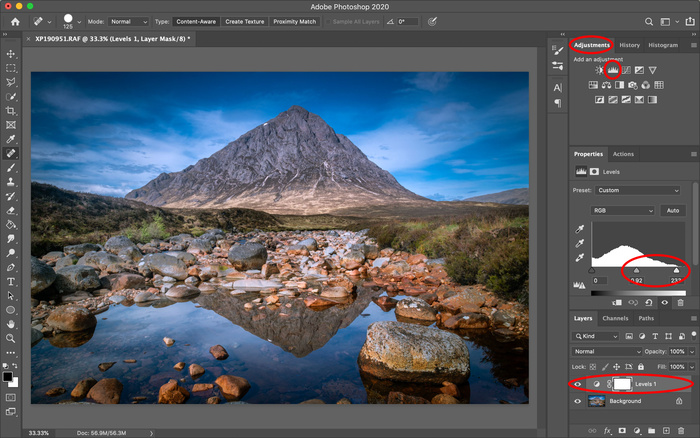Select the Type tool
This screenshot has width=700, height=438.
11,282
